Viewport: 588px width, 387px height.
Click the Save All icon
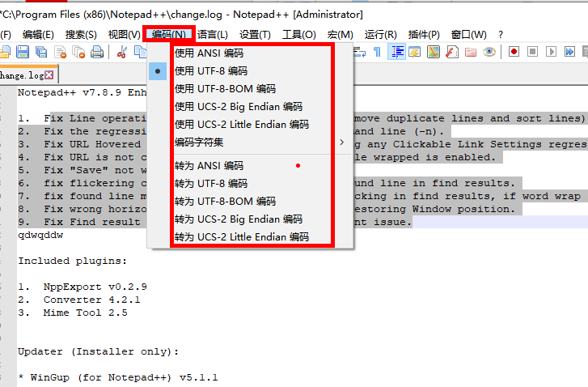41,52
